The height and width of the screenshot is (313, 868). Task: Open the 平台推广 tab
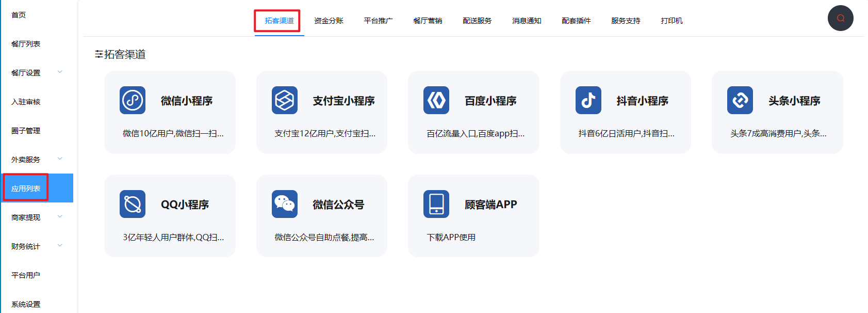[x=378, y=21]
